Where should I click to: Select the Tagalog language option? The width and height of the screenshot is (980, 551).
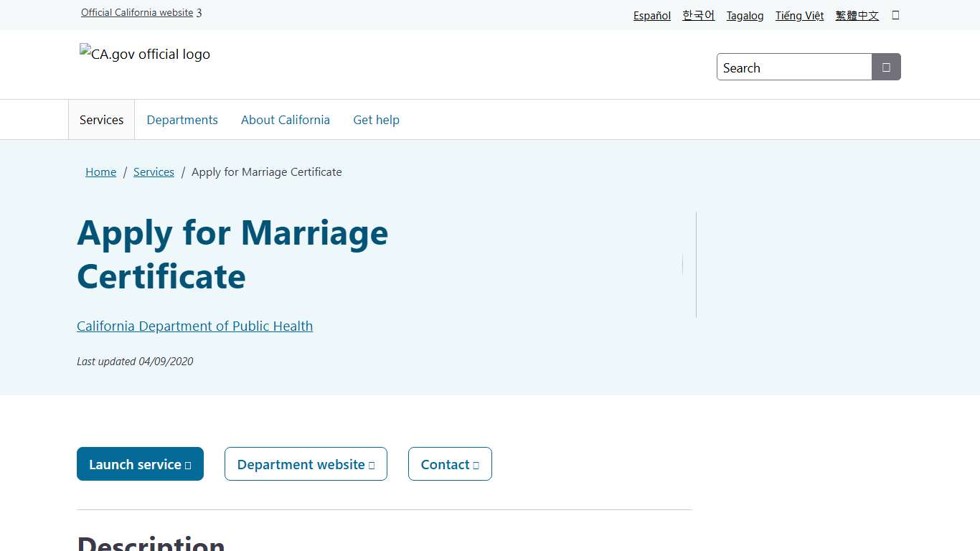tap(745, 15)
